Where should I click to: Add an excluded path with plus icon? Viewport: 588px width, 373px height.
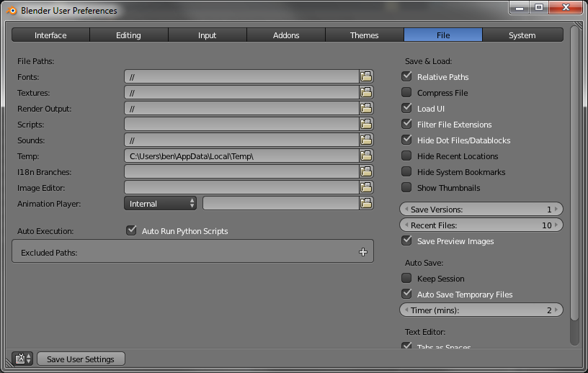362,252
